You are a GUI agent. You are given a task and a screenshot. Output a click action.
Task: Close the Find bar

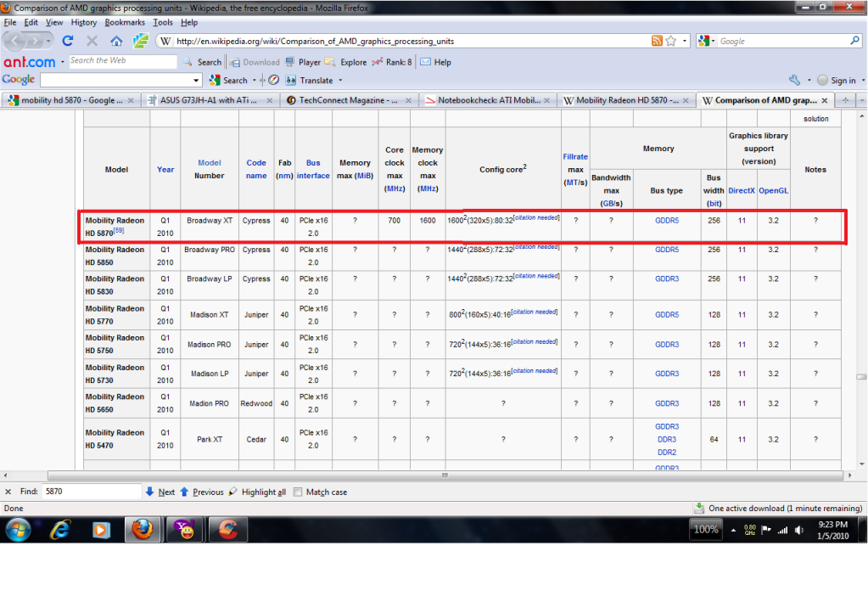[x=8, y=492]
